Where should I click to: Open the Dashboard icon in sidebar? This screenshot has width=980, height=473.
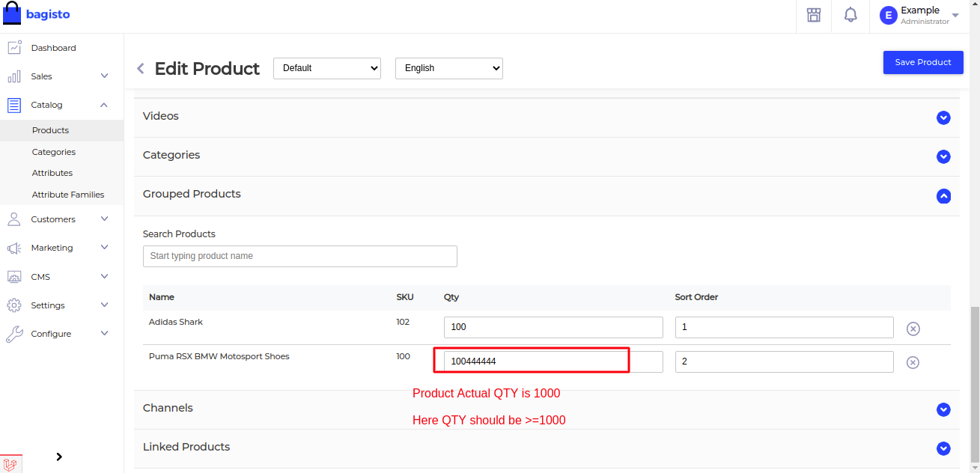click(x=16, y=46)
